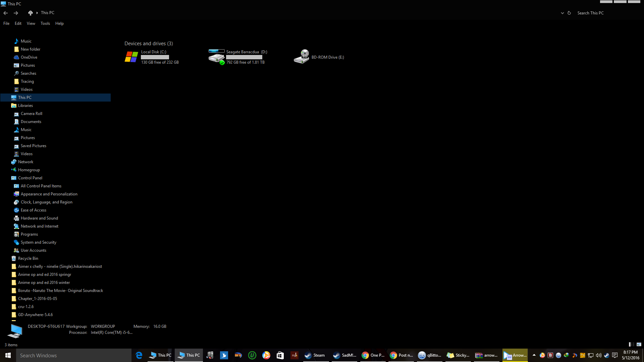Image resolution: width=644 pixels, height=362 pixels.
Task: Show hidden system tray icons
Action: [534, 355]
